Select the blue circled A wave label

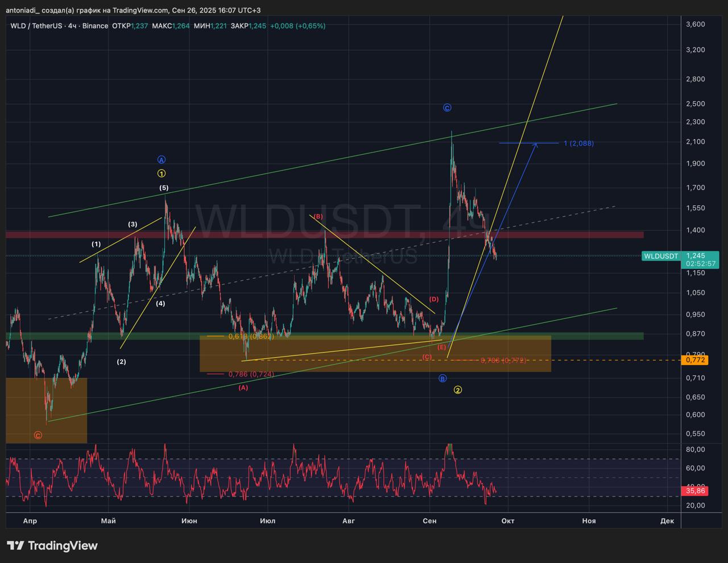[162, 160]
